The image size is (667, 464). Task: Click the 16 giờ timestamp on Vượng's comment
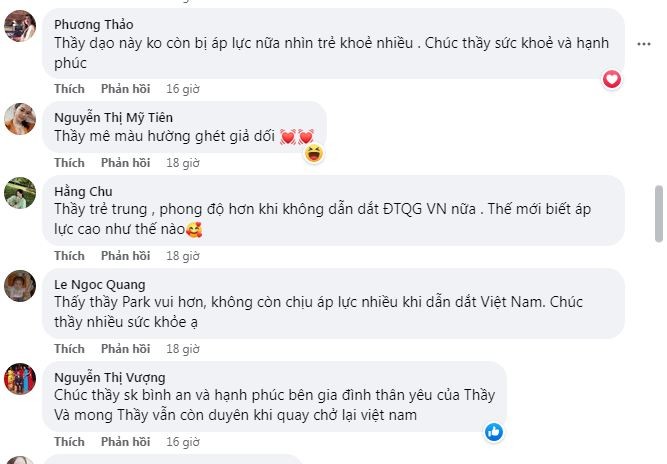point(184,441)
